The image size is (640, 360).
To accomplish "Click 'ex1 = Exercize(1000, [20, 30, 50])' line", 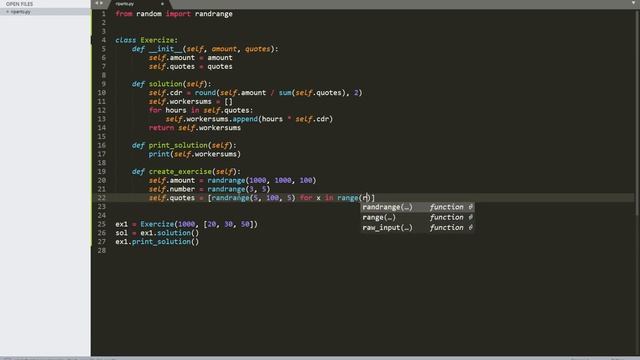I will click(x=187, y=224).
